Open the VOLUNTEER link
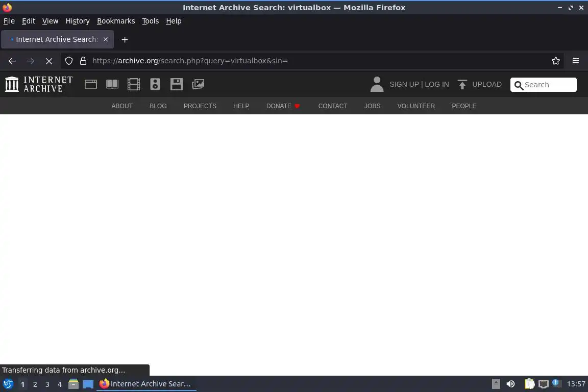The width and height of the screenshot is (588, 392). click(416, 106)
